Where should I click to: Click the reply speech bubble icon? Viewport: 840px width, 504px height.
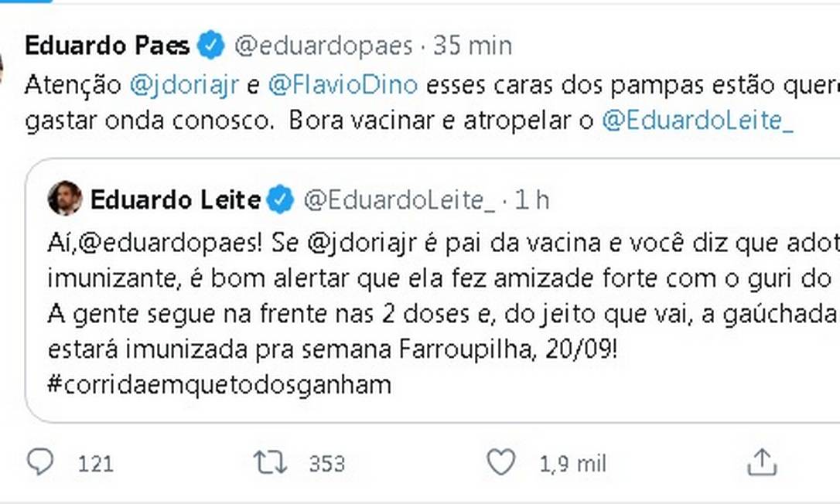[x=40, y=462]
